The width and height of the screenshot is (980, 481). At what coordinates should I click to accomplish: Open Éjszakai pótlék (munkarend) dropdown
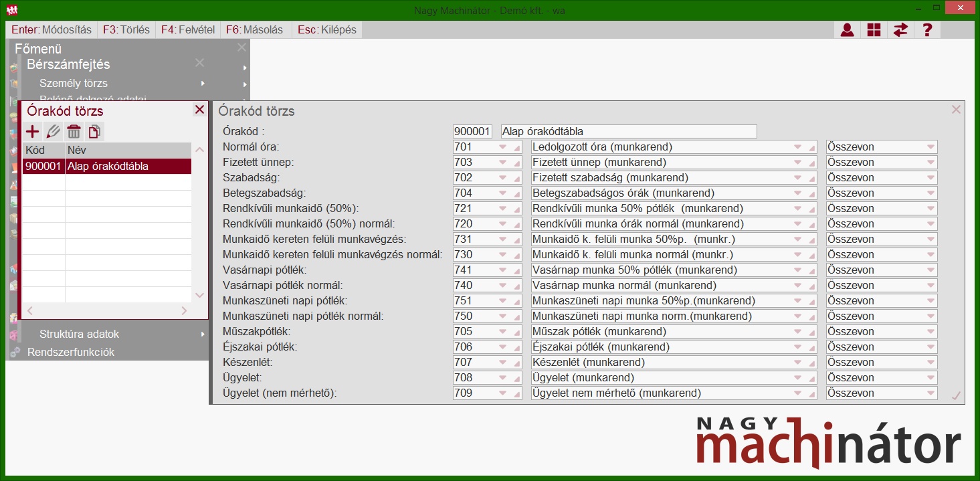(797, 347)
